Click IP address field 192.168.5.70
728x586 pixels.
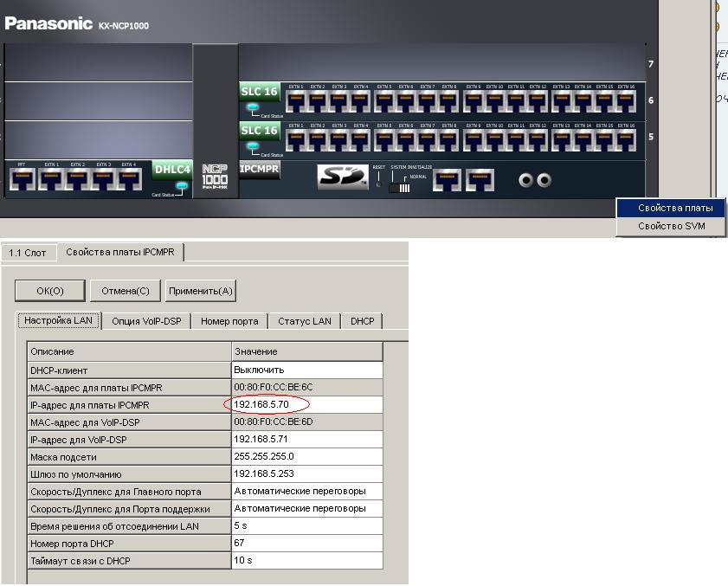pos(307,404)
